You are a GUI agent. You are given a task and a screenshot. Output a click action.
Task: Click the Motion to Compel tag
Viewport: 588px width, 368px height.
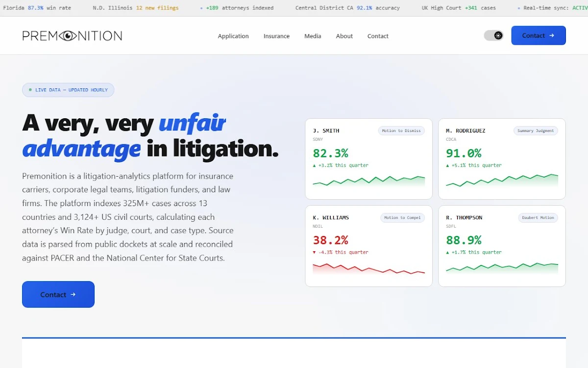(x=402, y=217)
